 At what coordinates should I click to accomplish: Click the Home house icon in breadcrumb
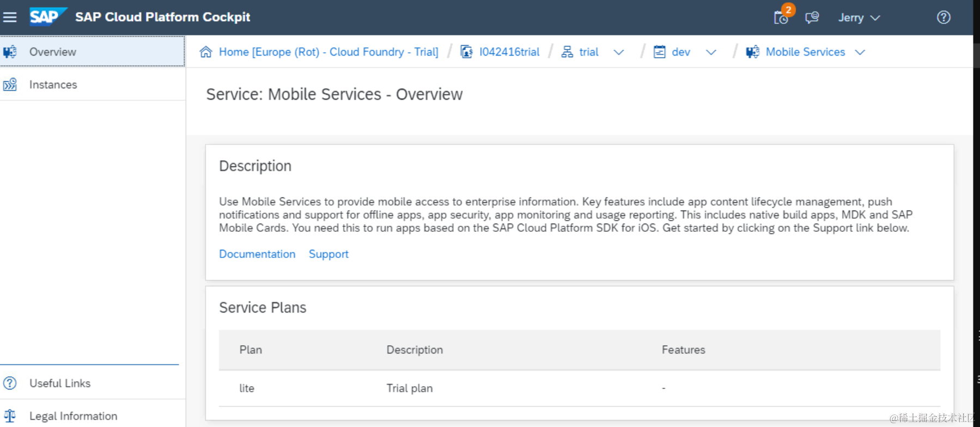[x=206, y=52]
